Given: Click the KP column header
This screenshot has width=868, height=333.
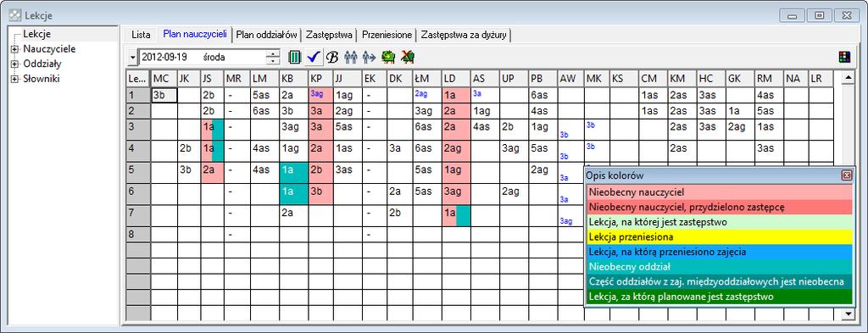Looking at the screenshot, I should tap(321, 79).
